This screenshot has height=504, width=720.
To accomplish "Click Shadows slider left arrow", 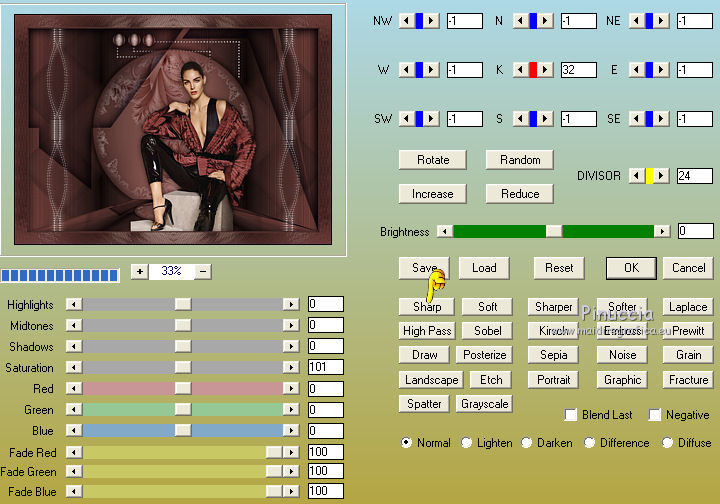I will coord(74,346).
